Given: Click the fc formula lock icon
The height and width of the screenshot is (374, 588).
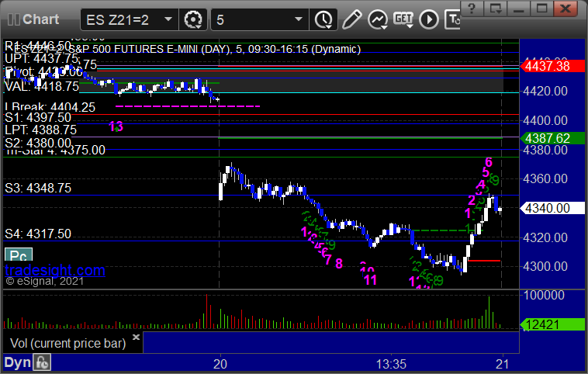Looking at the screenshot, I should point(42,362).
